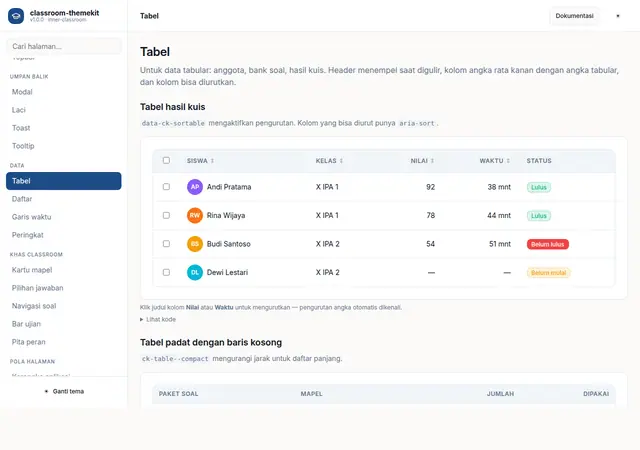Expand the Lihat kode disclosure

(158, 319)
